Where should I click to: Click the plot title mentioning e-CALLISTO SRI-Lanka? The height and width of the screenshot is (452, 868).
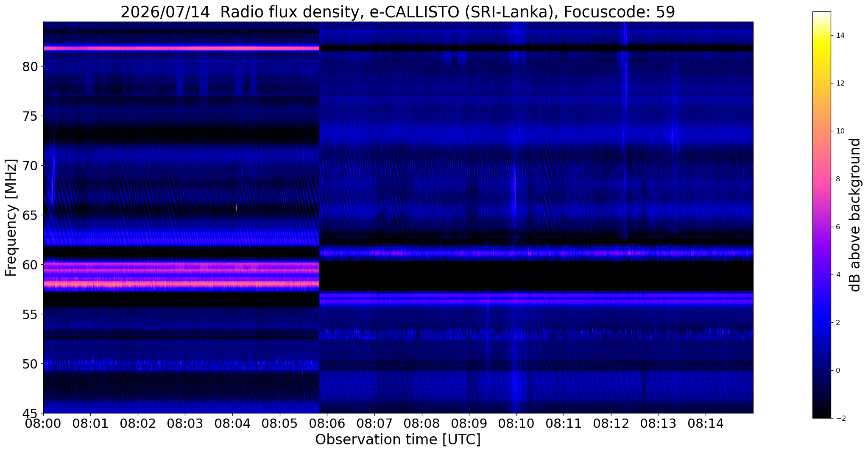coord(398,12)
